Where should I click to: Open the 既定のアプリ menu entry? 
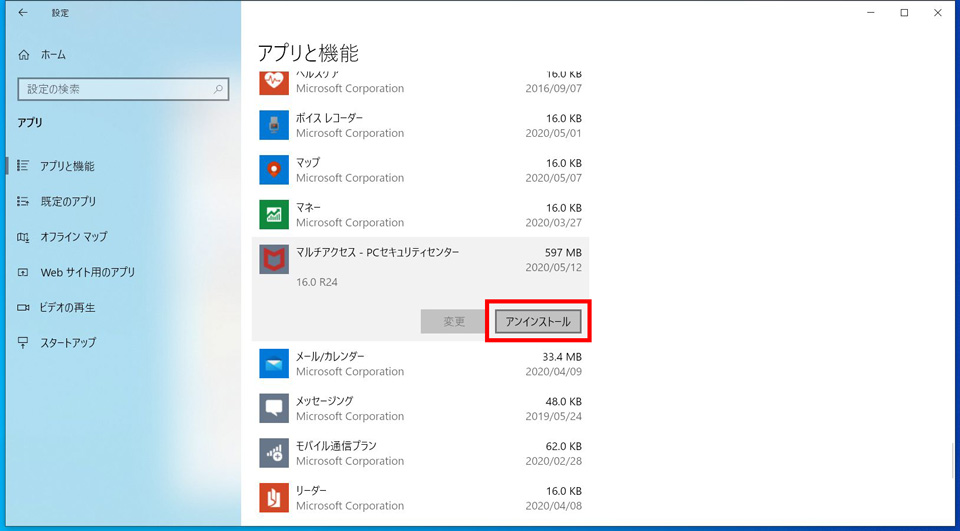(x=69, y=201)
